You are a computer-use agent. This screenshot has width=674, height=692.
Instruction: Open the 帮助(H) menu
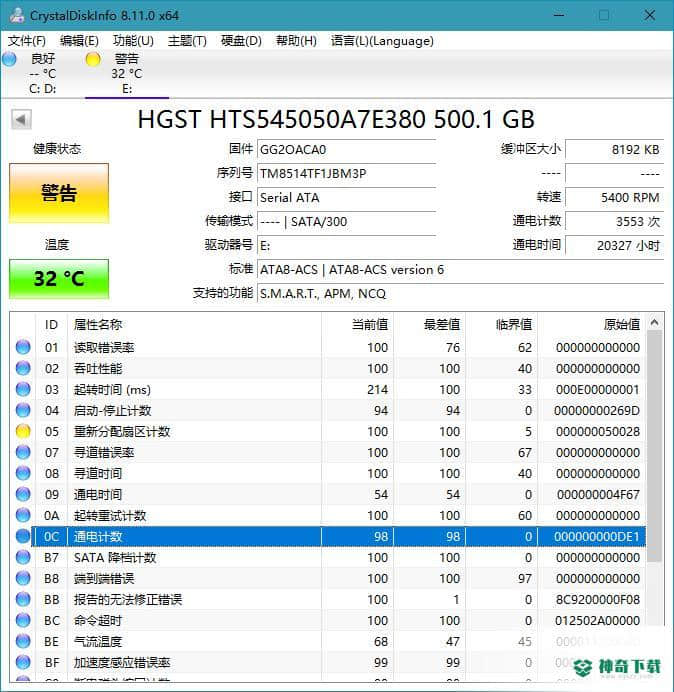[296, 41]
